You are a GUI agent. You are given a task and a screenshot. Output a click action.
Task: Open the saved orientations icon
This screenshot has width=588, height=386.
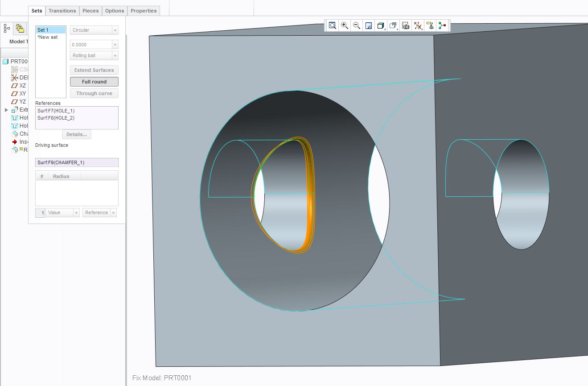point(393,25)
